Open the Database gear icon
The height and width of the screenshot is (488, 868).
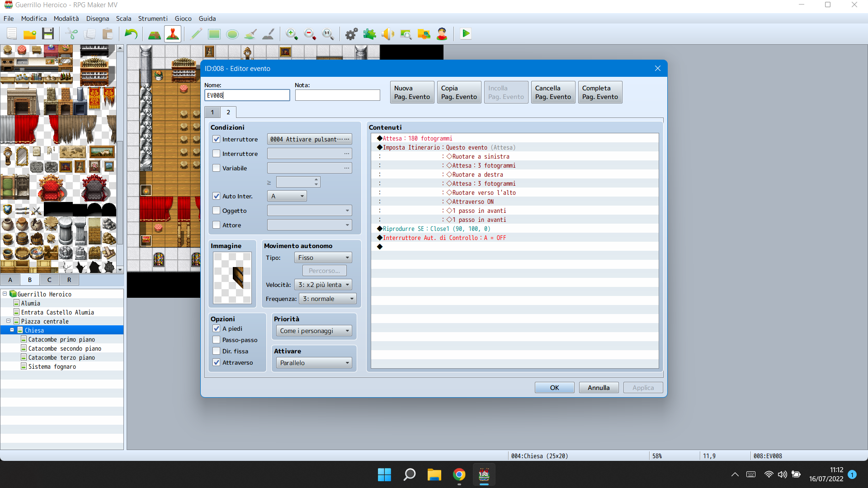click(x=351, y=34)
